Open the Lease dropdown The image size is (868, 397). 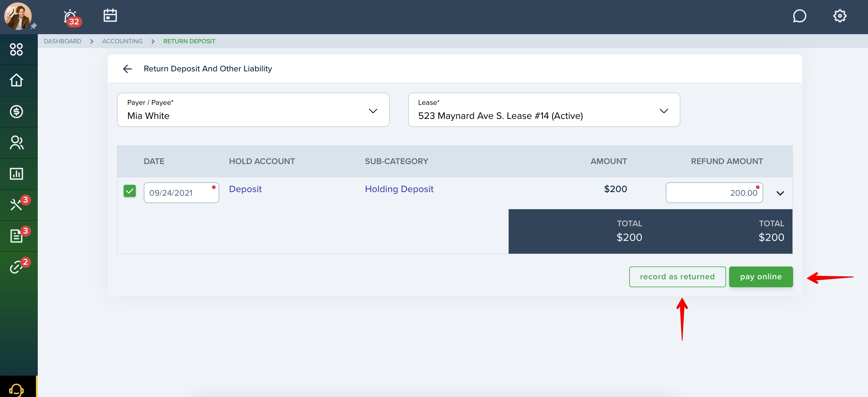click(544, 110)
